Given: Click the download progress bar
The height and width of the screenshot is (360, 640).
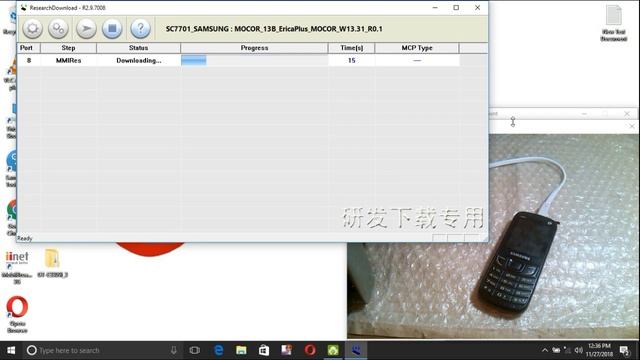Looking at the screenshot, I should (254, 60).
